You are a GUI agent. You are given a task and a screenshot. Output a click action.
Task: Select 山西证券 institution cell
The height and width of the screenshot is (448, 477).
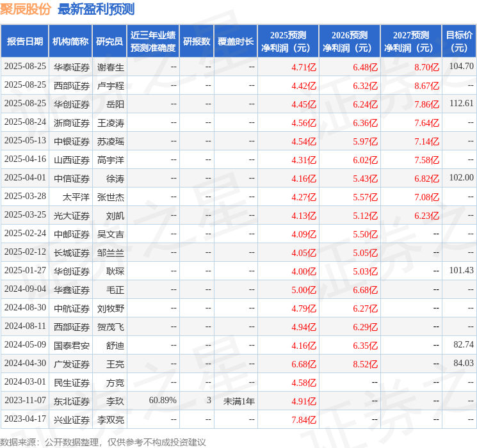coord(72,160)
